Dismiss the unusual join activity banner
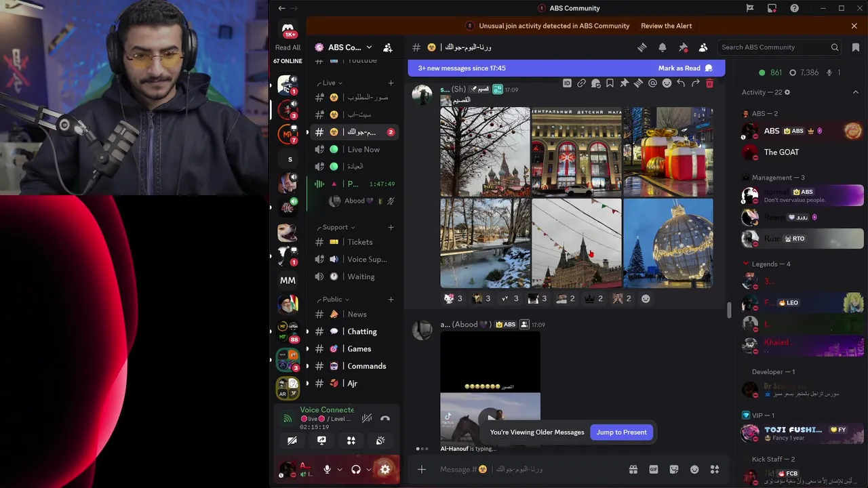The width and height of the screenshot is (868, 488). tap(854, 26)
